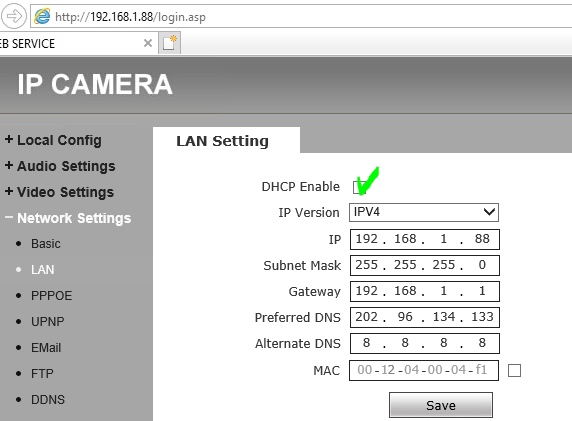The width and height of the screenshot is (572, 421).
Task: Close the WEB SERVICE tab
Action: [x=148, y=43]
